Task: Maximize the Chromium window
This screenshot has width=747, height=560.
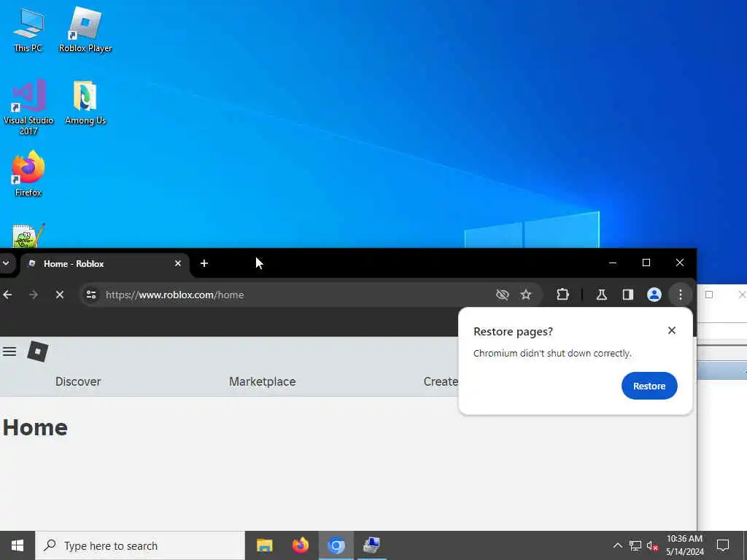Action: click(x=646, y=262)
